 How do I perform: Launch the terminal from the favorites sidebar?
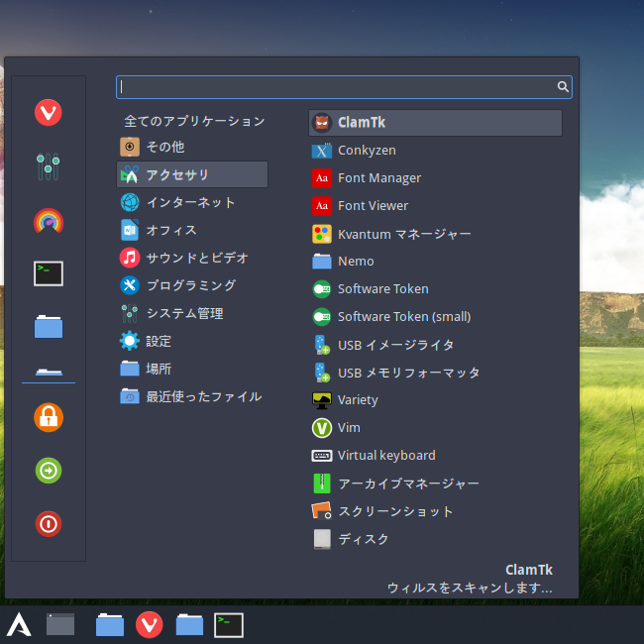tap(49, 273)
